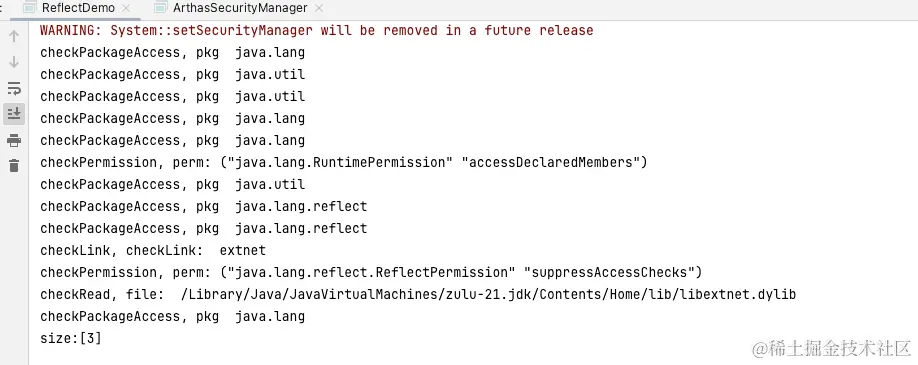The height and width of the screenshot is (365, 918).
Task: Click the Up the Stack Trace arrow
Action: point(14,36)
